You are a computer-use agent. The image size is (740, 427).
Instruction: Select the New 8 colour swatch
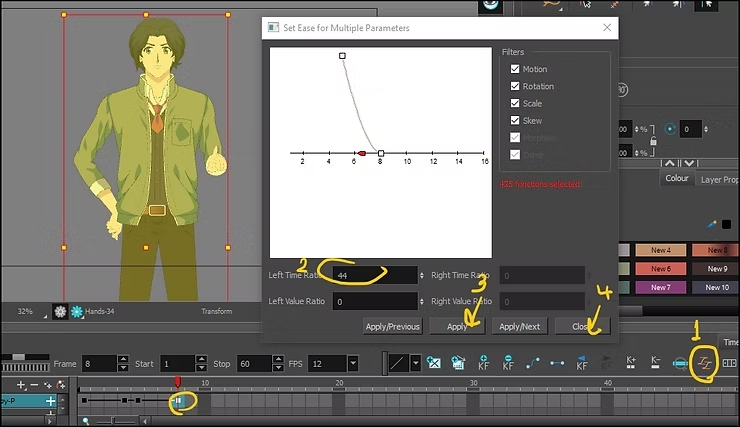[715, 250]
